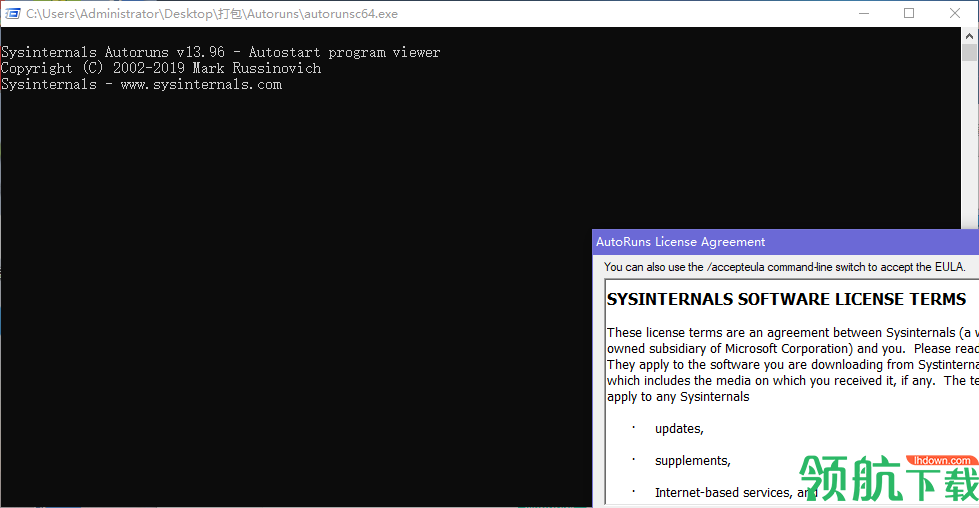Click the www.sysinternals.com console line

[x=142, y=85]
